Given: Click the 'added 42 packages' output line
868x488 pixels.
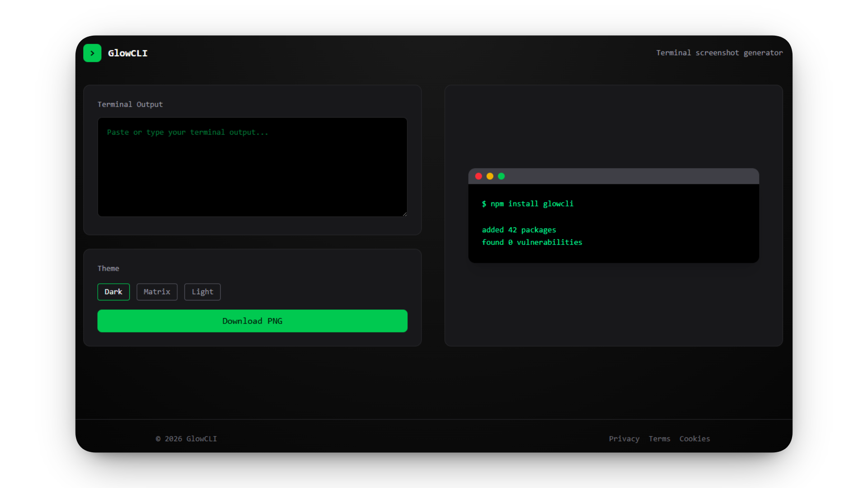Looking at the screenshot, I should [x=519, y=230].
